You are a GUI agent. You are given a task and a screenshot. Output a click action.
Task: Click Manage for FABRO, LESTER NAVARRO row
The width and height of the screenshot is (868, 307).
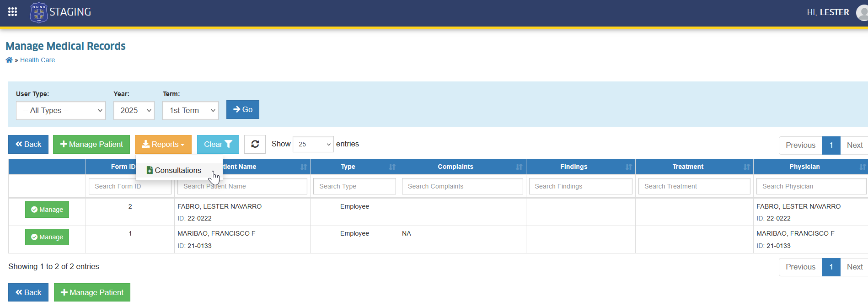(x=47, y=210)
